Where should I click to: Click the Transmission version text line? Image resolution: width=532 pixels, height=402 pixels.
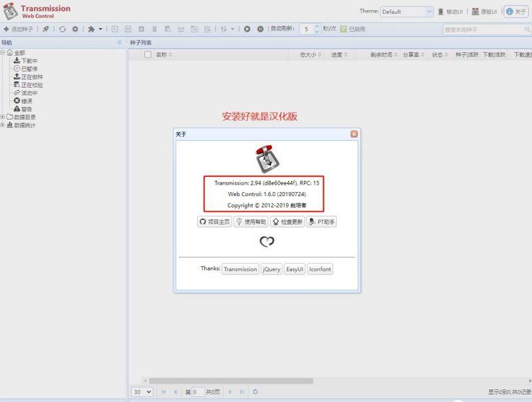267,183
